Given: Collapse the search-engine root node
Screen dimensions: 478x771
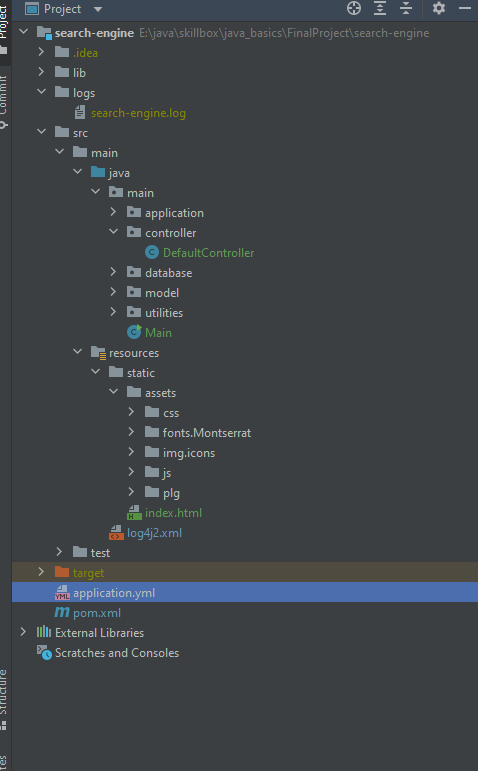Looking at the screenshot, I should coord(24,32).
